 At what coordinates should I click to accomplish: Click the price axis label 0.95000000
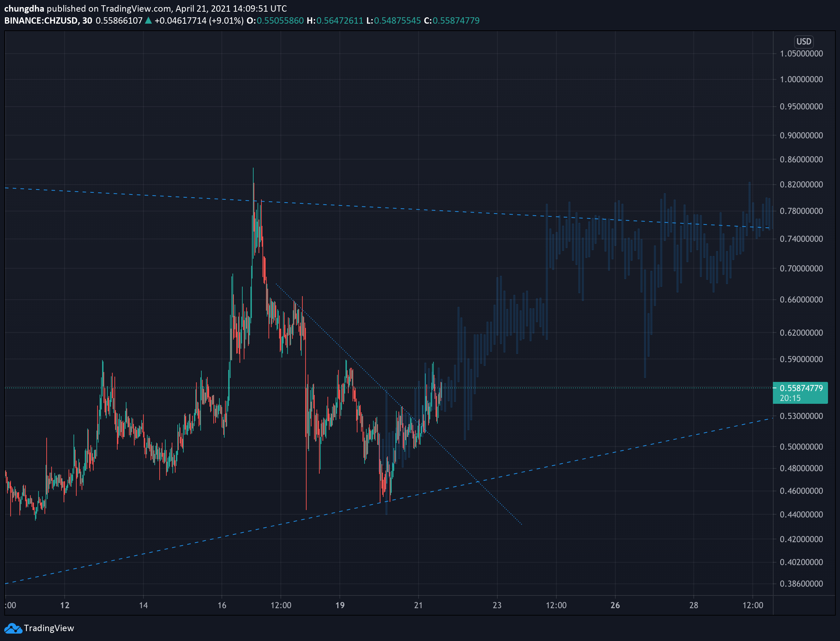tap(801, 107)
